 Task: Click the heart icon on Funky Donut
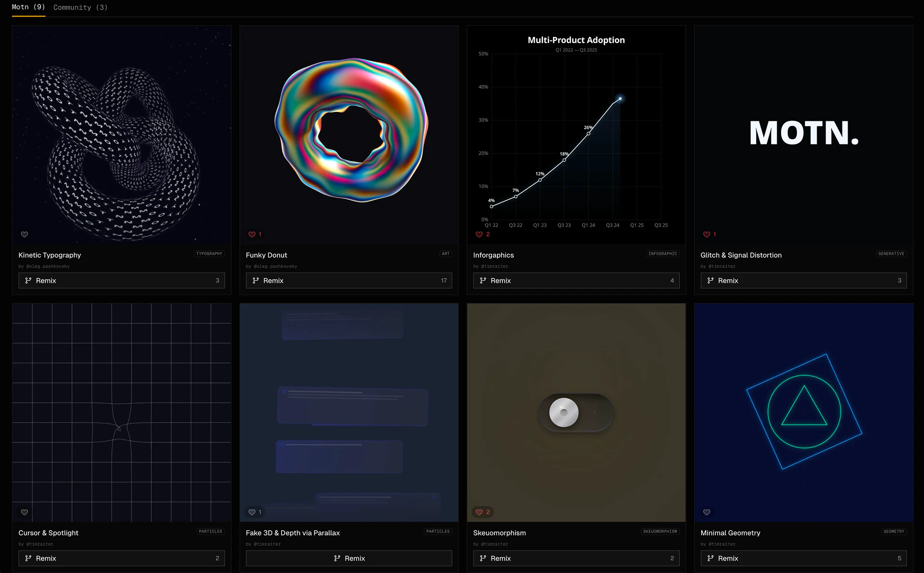click(x=252, y=234)
